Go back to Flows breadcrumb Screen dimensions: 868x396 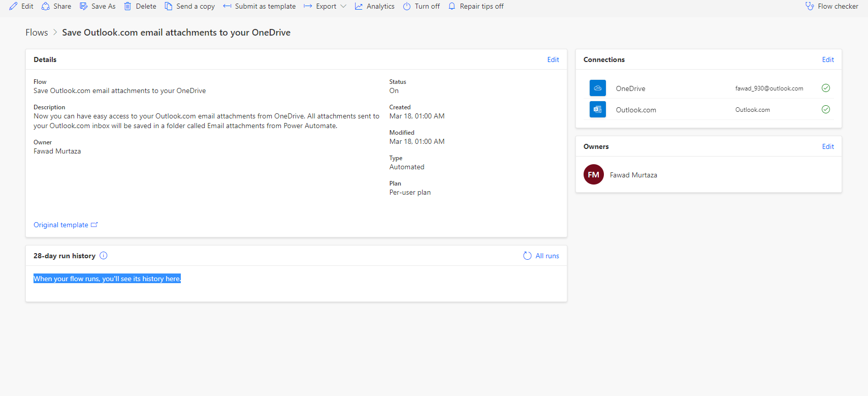37,33
